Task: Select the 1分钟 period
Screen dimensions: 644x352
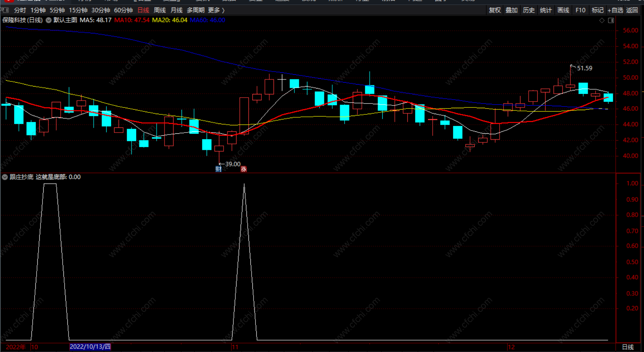Action: [x=38, y=10]
